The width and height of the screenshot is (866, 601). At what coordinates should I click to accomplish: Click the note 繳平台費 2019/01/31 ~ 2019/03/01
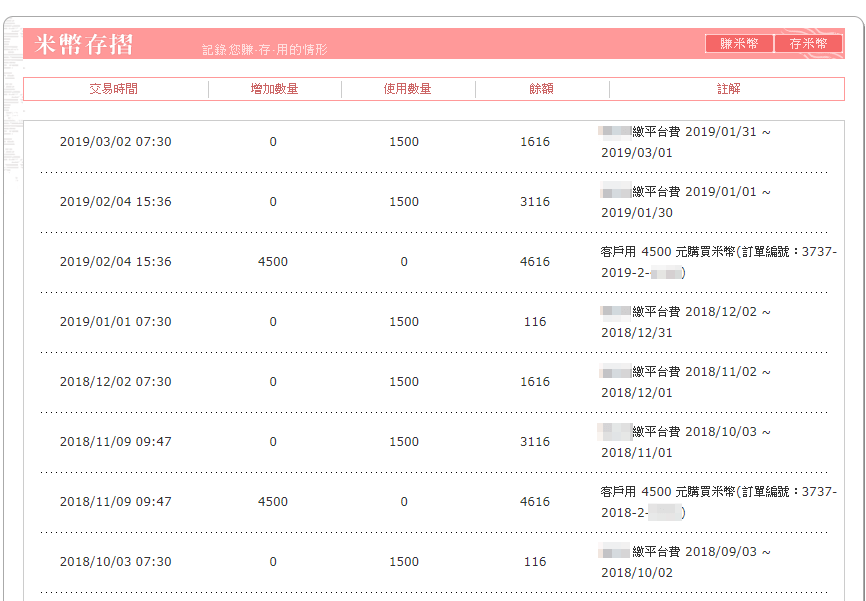(685, 142)
